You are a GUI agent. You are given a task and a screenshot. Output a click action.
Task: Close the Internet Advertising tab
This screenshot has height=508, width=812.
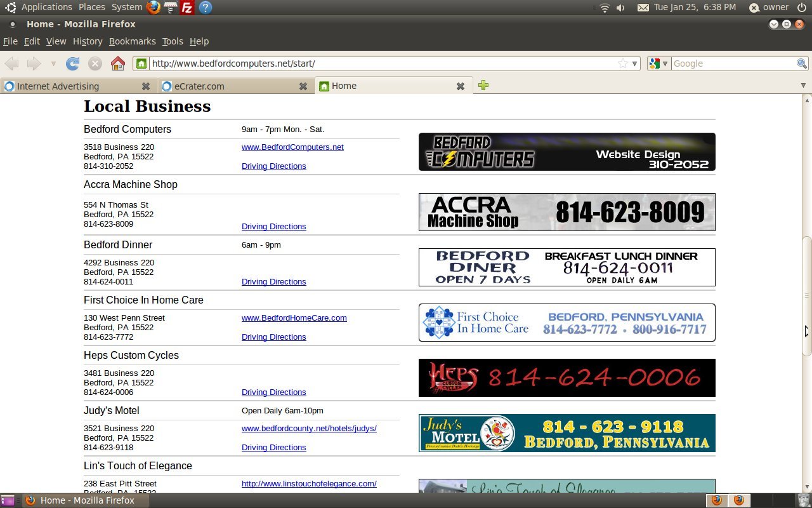[x=146, y=86]
